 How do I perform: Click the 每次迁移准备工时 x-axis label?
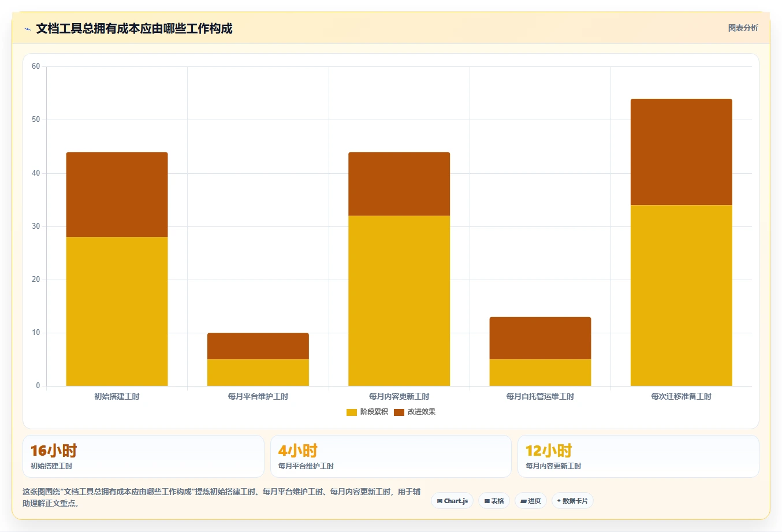click(682, 396)
